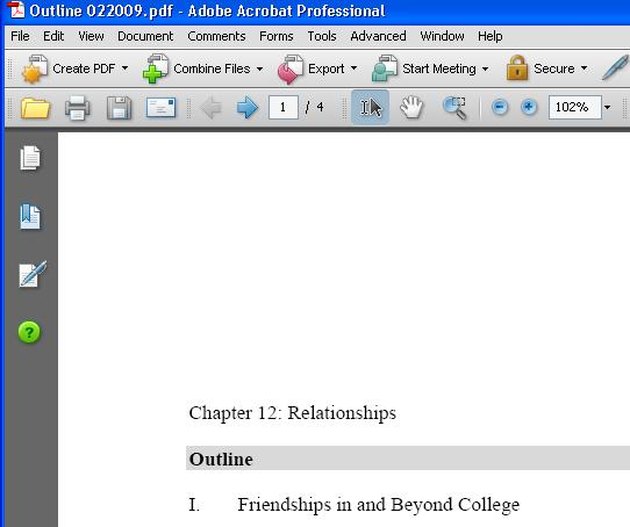
Task: Open the Window menu
Action: tap(442, 36)
